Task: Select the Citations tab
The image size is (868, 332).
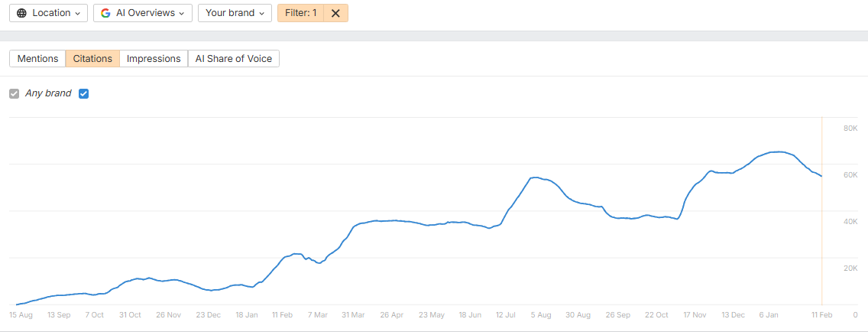Action: point(92,58)
